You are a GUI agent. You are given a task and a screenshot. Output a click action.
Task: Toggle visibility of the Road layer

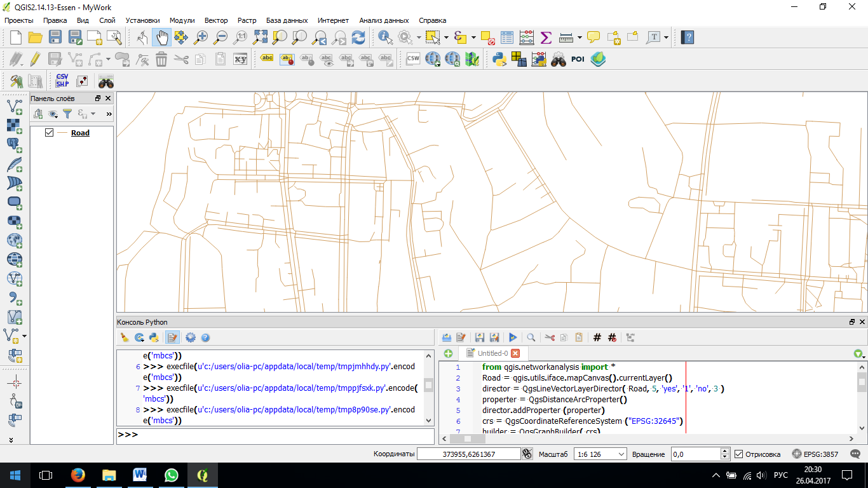click(x=49, y=133)
